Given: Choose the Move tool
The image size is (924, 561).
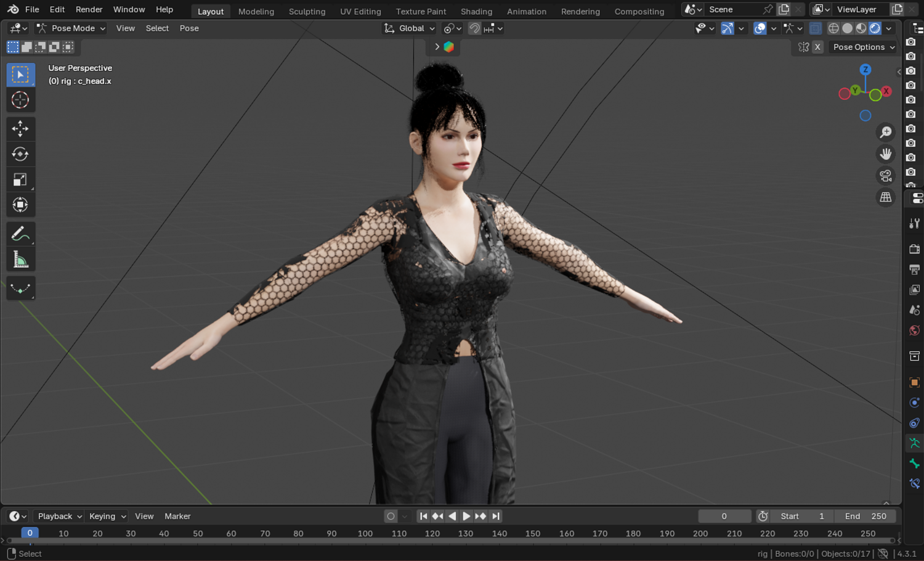Looking at the screenshot, I should pos(20,129).
